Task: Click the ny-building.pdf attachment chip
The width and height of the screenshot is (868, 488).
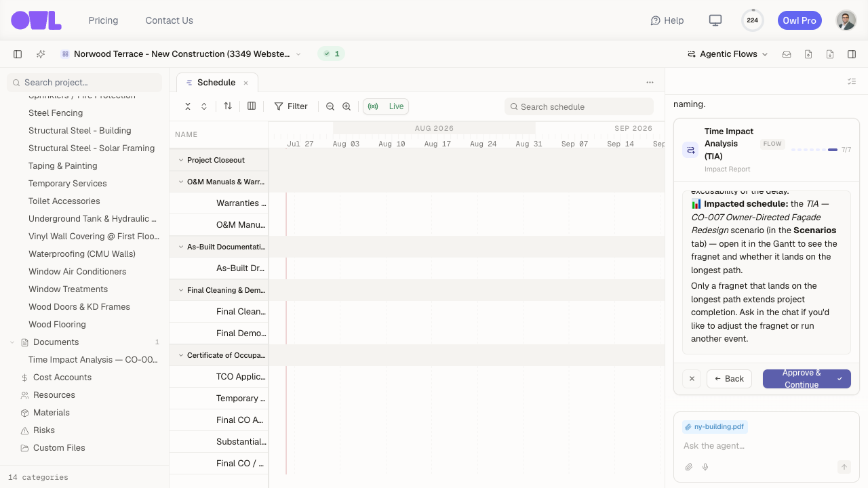Action: coord(715,427)
